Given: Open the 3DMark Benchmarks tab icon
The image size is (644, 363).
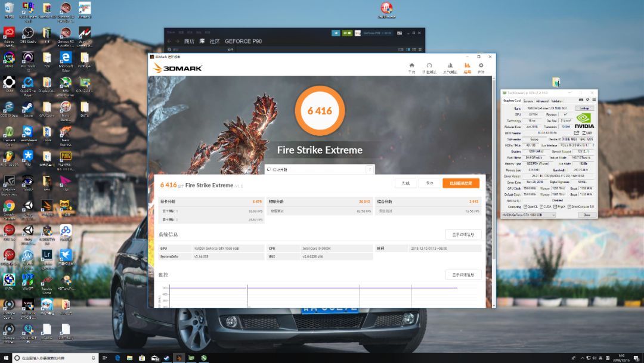Looking at the screenshot, I should pos(429,66).
